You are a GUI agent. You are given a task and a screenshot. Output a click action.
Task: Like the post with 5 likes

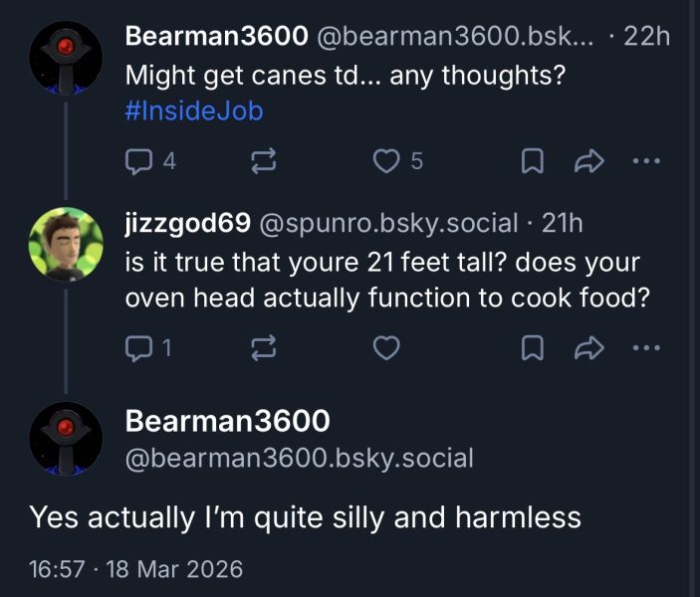tap(397, 160)
